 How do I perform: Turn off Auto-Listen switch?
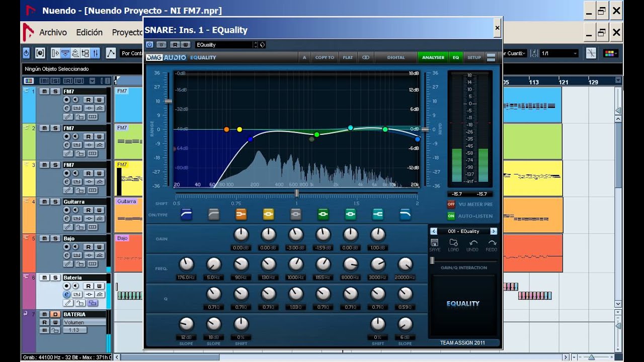tap(451, 216)
